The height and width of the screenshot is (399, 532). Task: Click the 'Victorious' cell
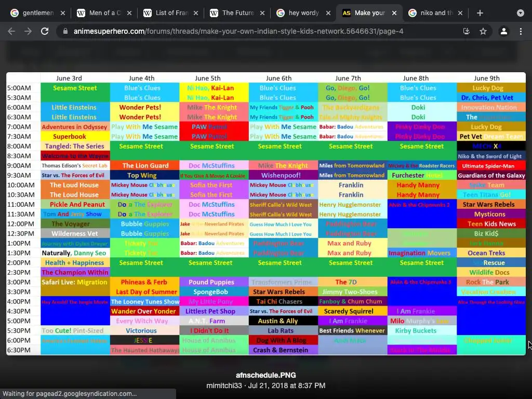(145, 331)
